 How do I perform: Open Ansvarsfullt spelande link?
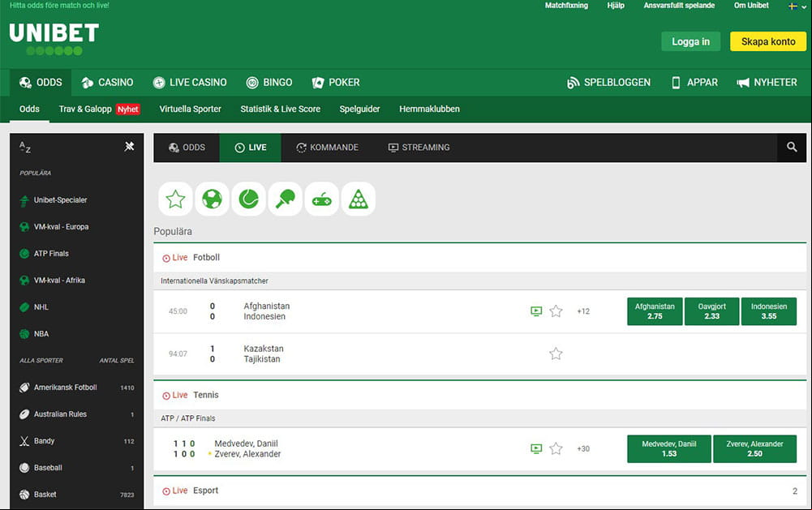[679, 6]
